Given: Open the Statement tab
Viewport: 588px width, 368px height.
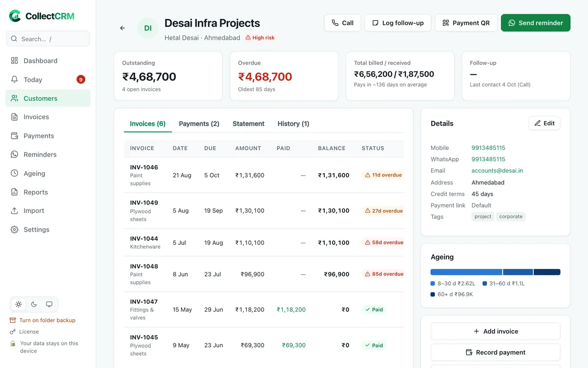Looking at the screenshot, I should click(248, 124).
